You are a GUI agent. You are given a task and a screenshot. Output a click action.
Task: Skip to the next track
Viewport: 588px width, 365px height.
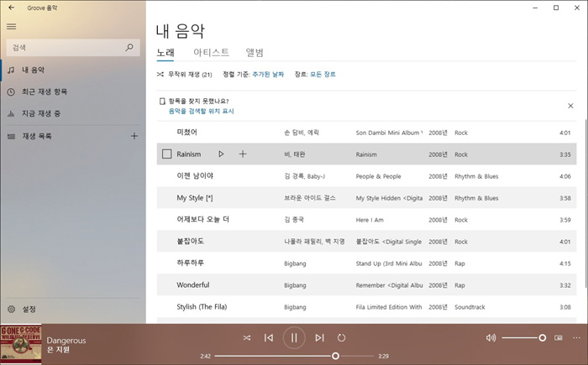(319, 338)
